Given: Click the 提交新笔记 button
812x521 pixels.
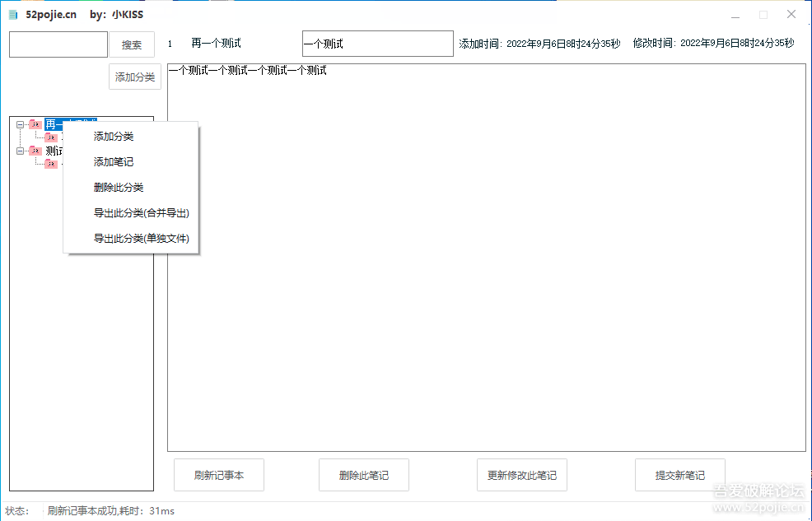Looking at the screenshot, I should (x=680, y=475).
